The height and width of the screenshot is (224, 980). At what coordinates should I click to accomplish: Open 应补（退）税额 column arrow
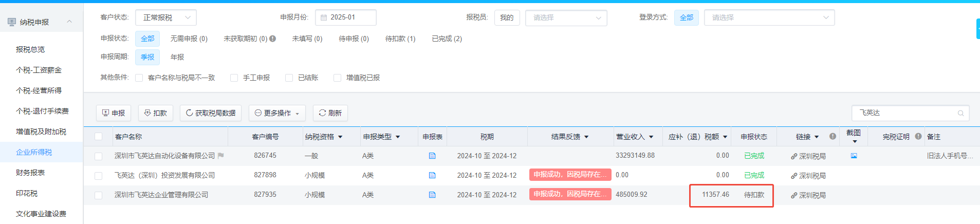pyautogui.click(x=725, y=137)
